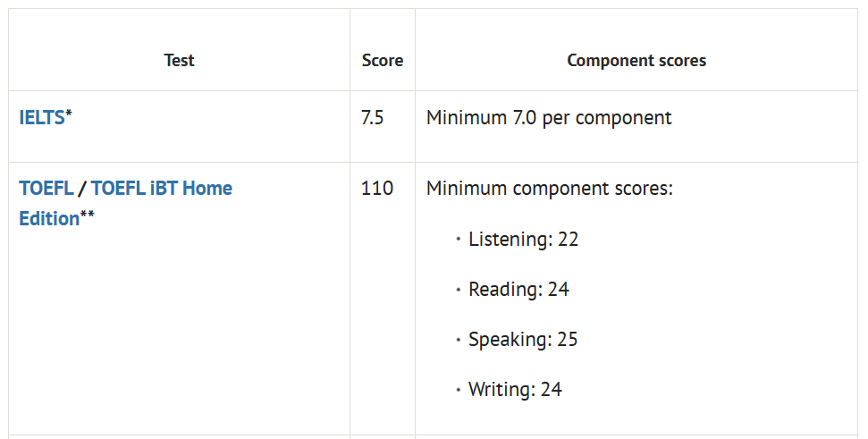Select the Listening: 22 list item
The width and height of the screenshot is (868, 439).
[x=523, y=240]
